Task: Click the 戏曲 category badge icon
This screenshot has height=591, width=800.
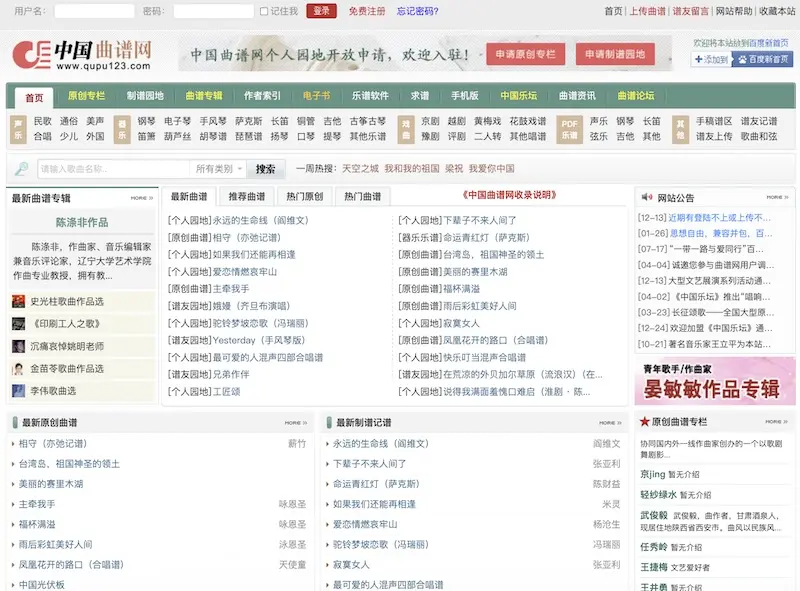Action: pos(406,129)
